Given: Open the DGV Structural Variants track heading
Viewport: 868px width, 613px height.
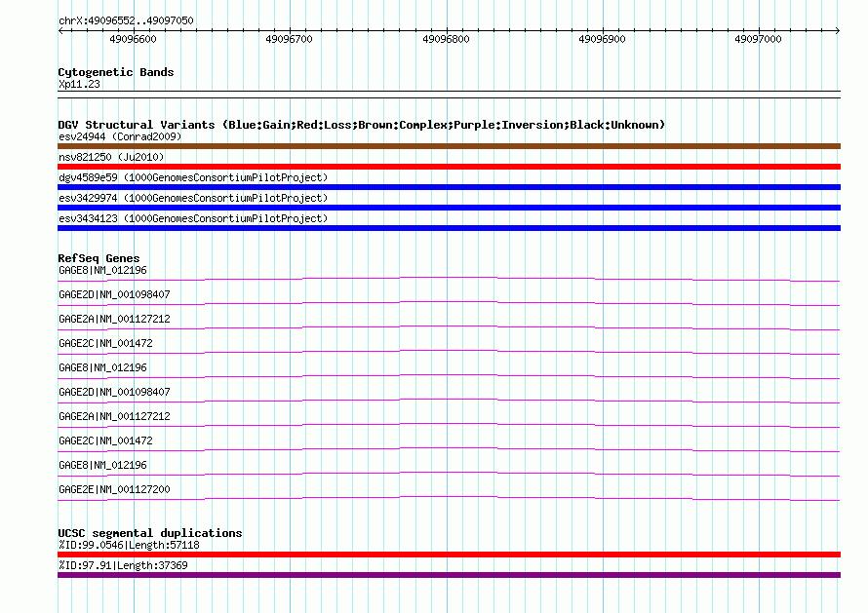Looking at the screenshot, I should tap(362, 125).
